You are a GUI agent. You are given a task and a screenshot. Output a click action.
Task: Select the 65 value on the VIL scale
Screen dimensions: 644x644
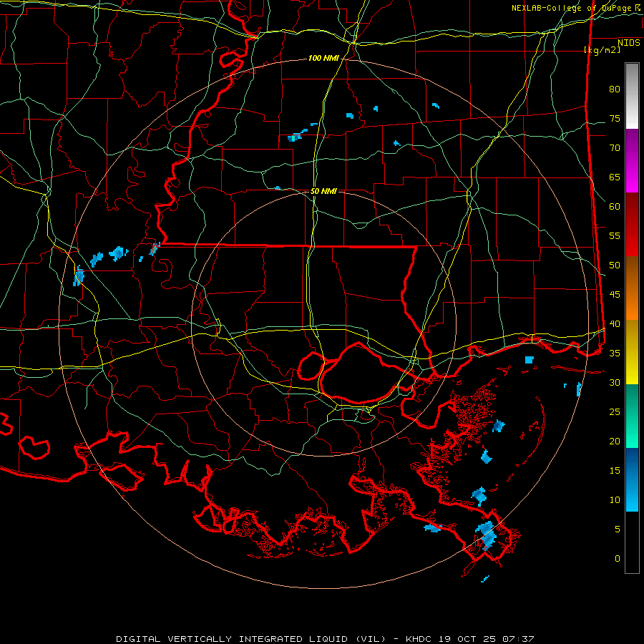(615, 177)
